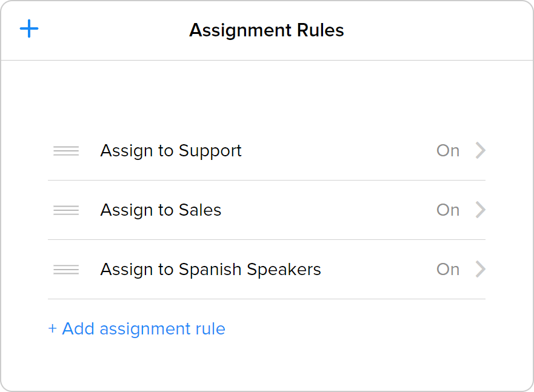Create a new rule with the plus button
This screenshot has width=534, height=392.
[x=28, y=28]
